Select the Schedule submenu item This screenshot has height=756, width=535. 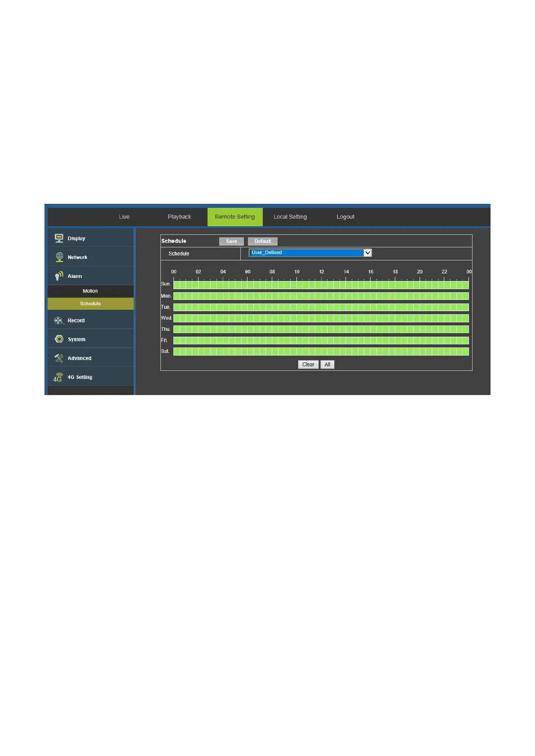click(90, 303)
